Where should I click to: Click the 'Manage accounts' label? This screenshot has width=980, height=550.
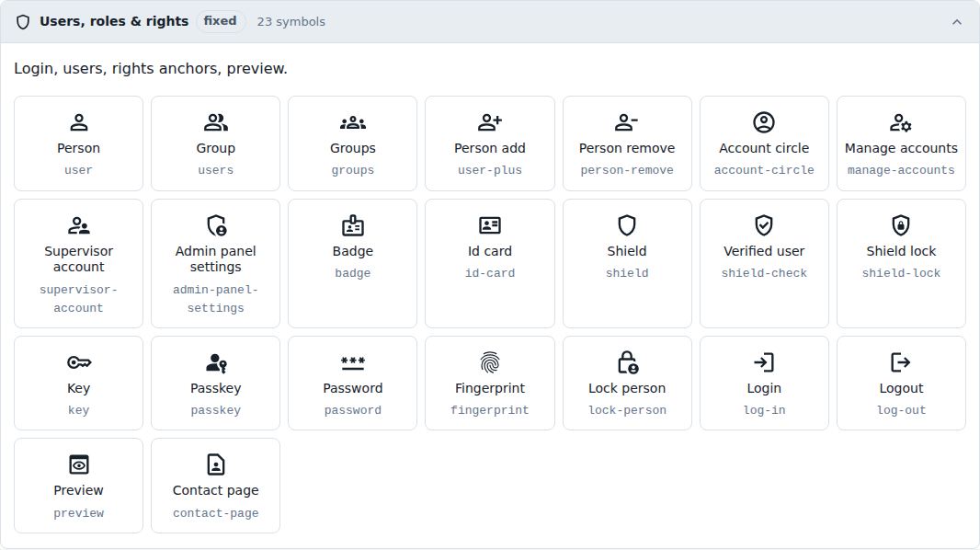[x=901, y=148]
